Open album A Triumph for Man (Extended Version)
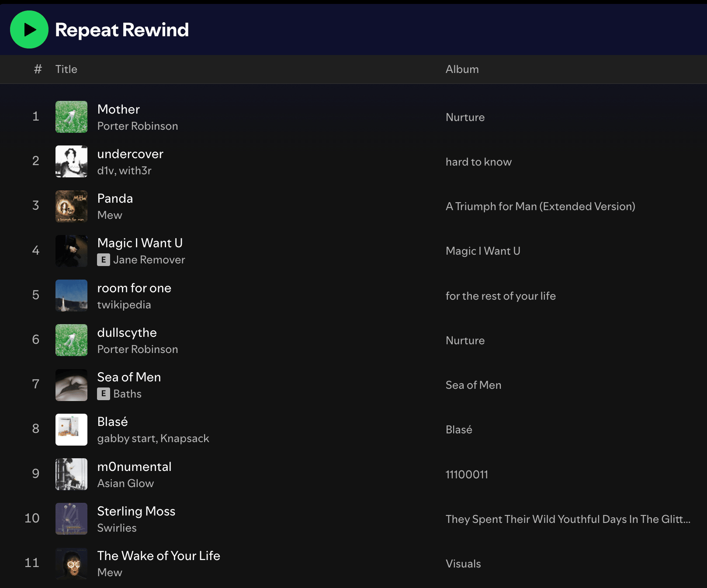Image resolution: width=707 pixels, height=588 pixels. [x=540, y=207]
